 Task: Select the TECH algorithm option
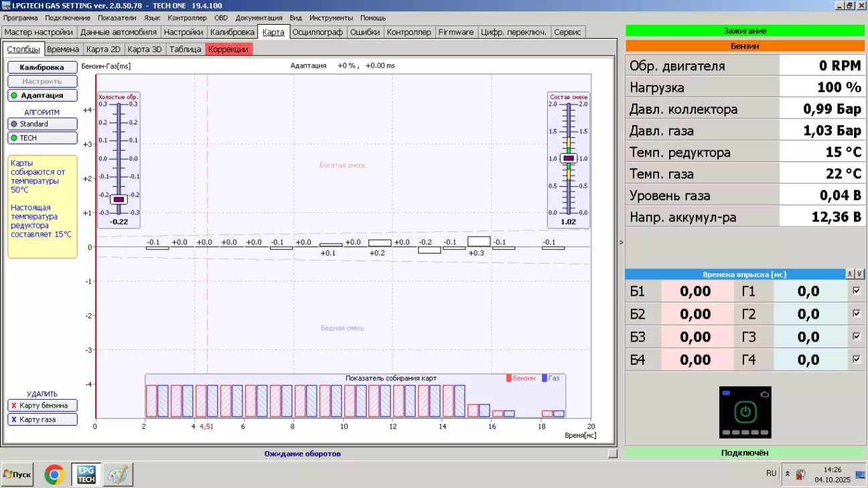click(x=42, y=138)
